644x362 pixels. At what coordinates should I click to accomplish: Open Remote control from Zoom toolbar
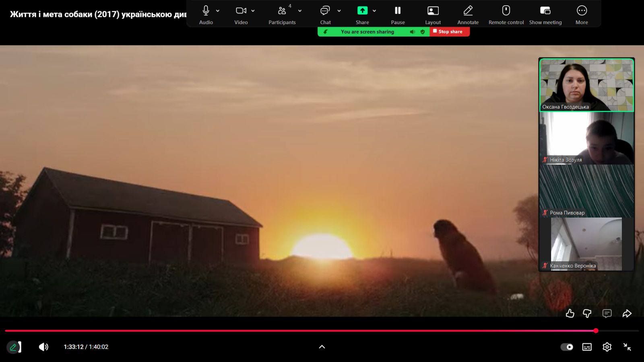pos(506,11)
